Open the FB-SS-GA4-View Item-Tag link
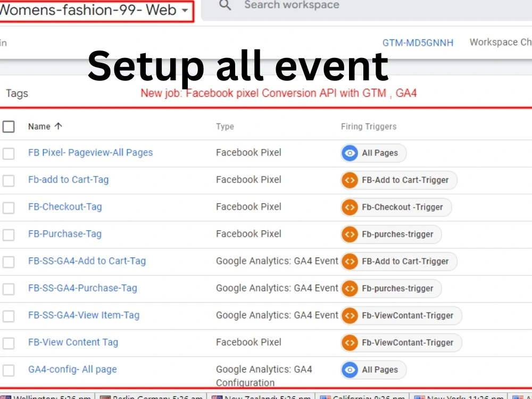Image resolution: width=532 pixels, height=399 pixels. click(x=84, y=315)
